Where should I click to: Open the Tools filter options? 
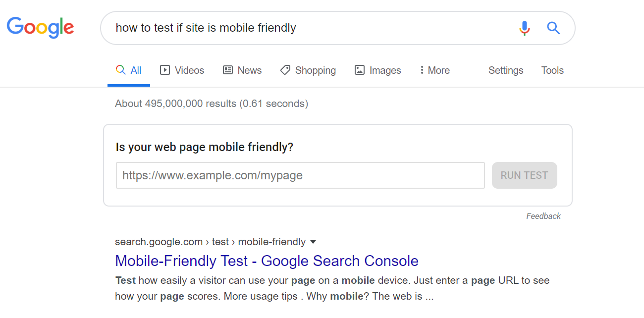point(552,70)
